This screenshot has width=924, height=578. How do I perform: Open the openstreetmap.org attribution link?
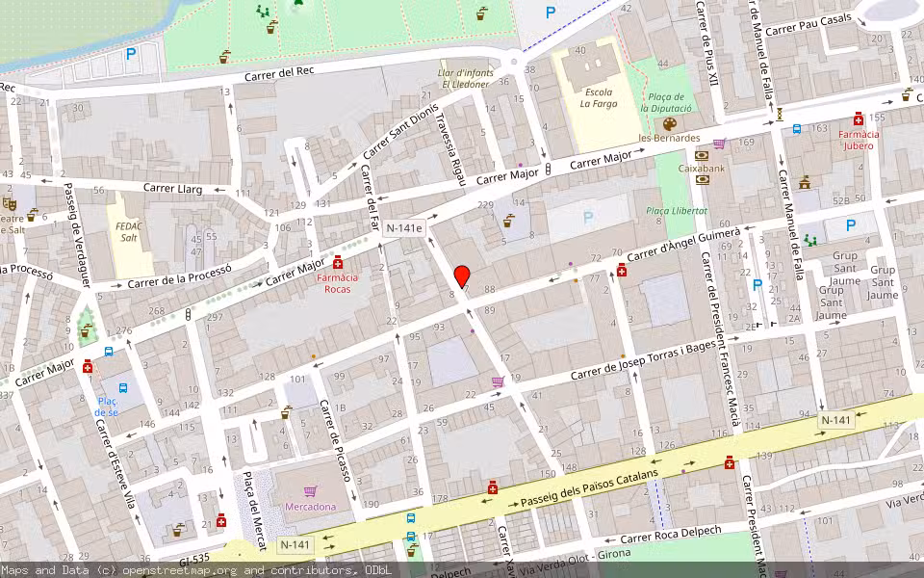coord(168,569)
